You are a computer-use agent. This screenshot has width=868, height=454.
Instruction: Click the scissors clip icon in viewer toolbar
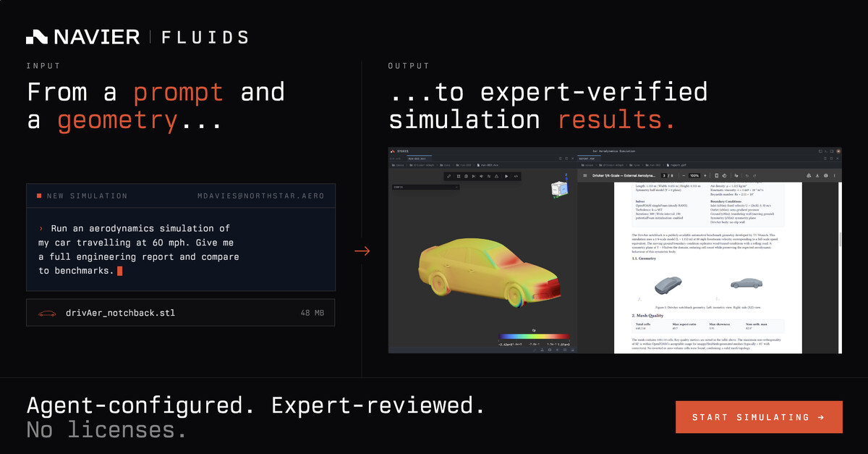(x=474, y=176)
